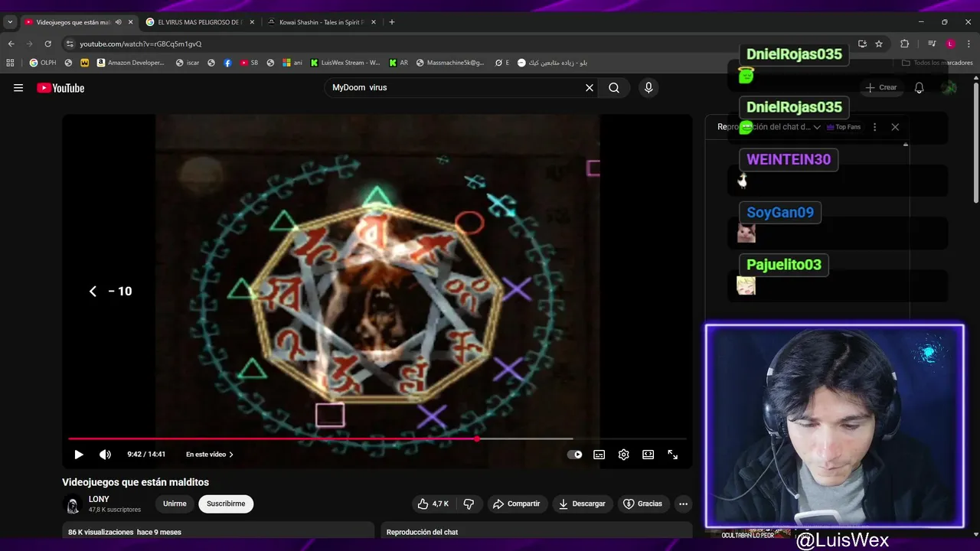Toggle subtitles on the video
The height and width of the screenshot is (551, 980).
click(x=599, y=455)
